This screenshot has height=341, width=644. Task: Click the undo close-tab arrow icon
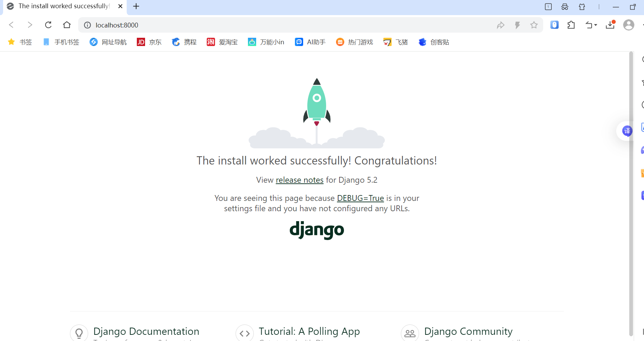(x=589, y=25)
